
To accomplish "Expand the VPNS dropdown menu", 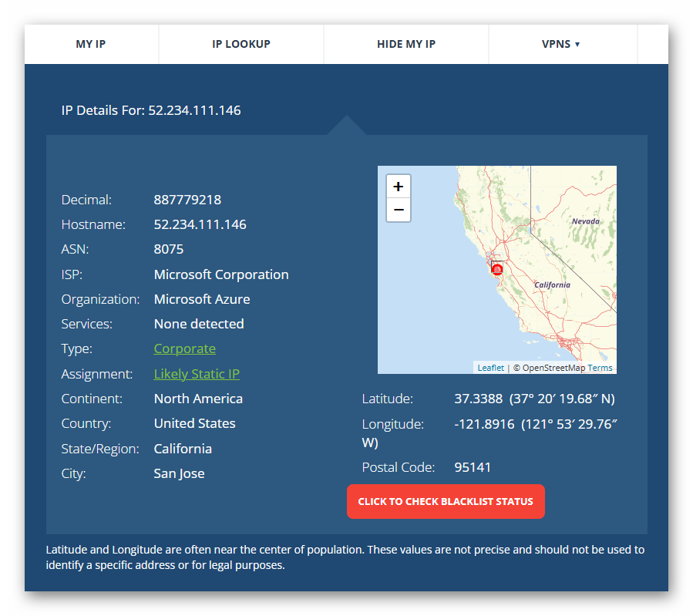I will [560, 44].
